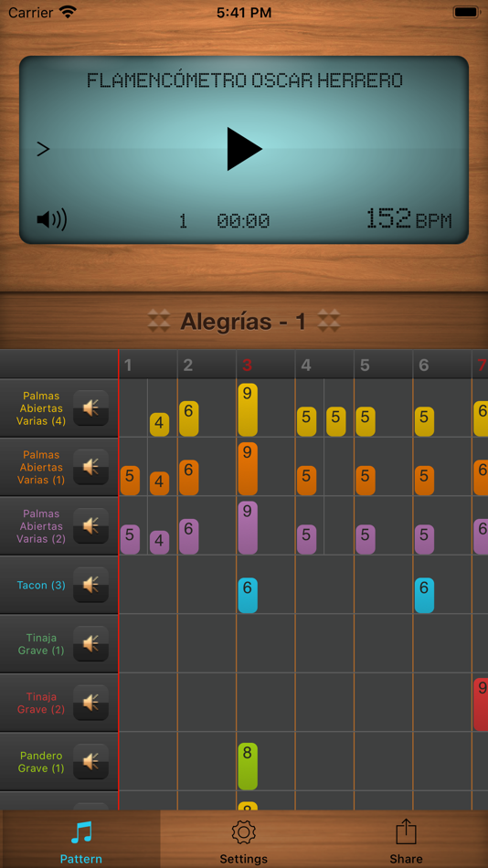This screenshot has width=488, height=868.
Task: Tap the 152 BPM tempo readout
Action: (x=408, y=219)
